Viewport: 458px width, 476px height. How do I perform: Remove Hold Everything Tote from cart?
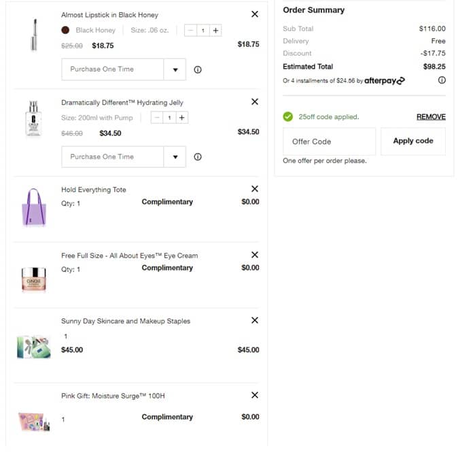click(255, 189)
